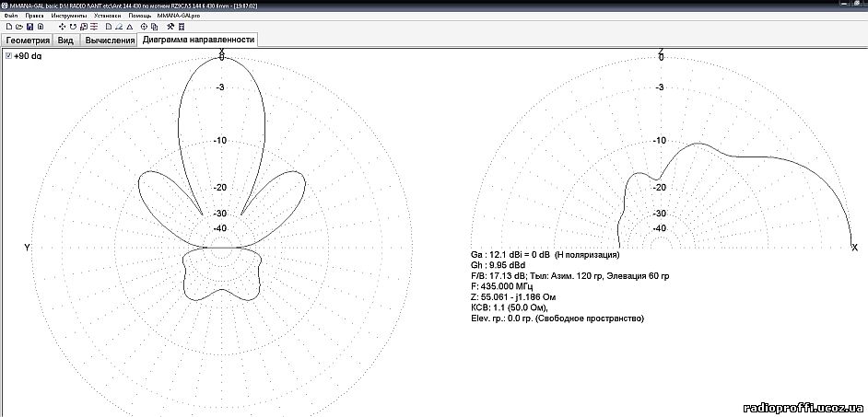The height and width of the screenshot is (417, 868).
Task: Click the triangle toolbar icon
Action: coord(130,27)
